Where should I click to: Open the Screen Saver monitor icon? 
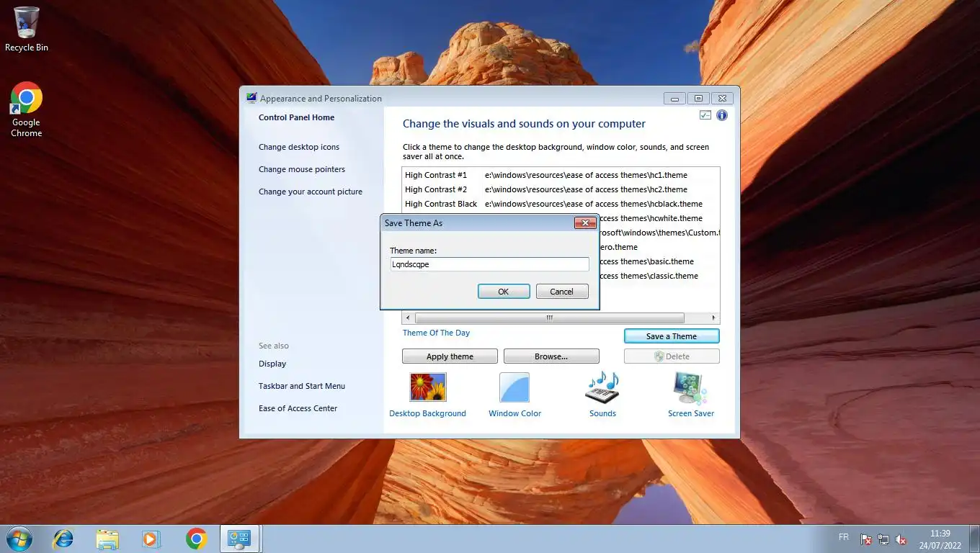pos(690,389)
